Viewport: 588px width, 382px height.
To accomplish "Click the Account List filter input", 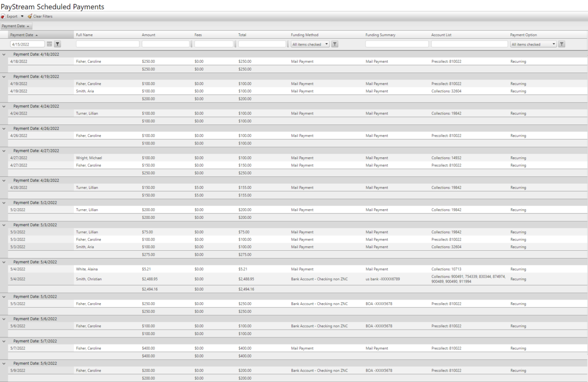I will coord(469,44).
